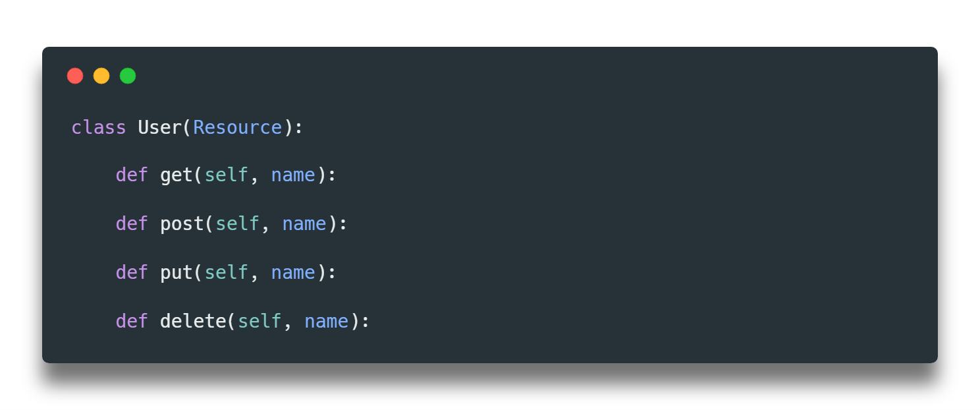Click the 'Resource' base class text

[237, 127]
